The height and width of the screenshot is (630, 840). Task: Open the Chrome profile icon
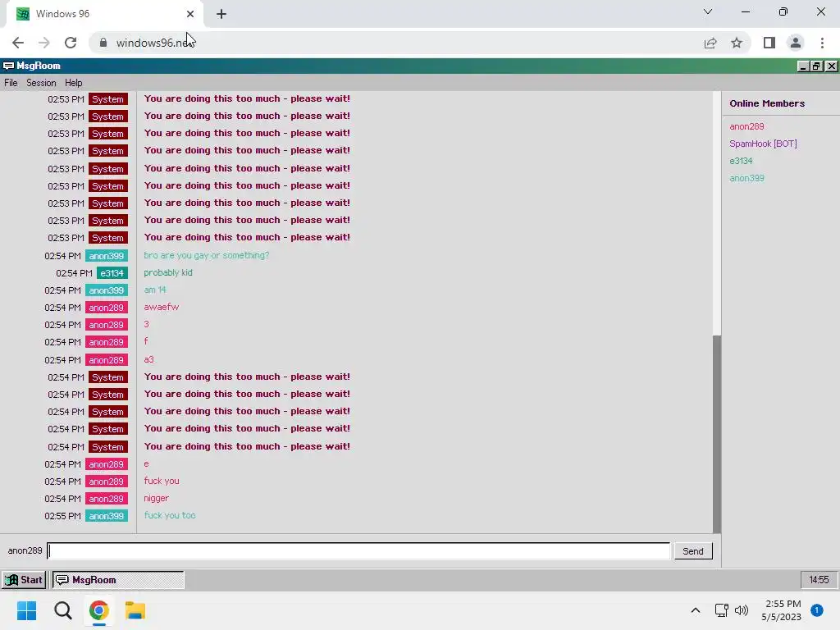pos(796,43)
